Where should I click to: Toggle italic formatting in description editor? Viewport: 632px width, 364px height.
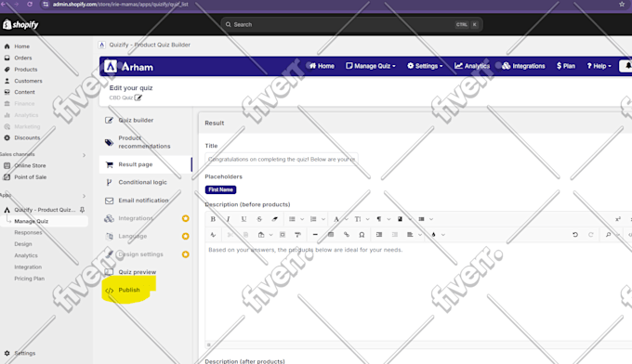(x=228, y=219)
